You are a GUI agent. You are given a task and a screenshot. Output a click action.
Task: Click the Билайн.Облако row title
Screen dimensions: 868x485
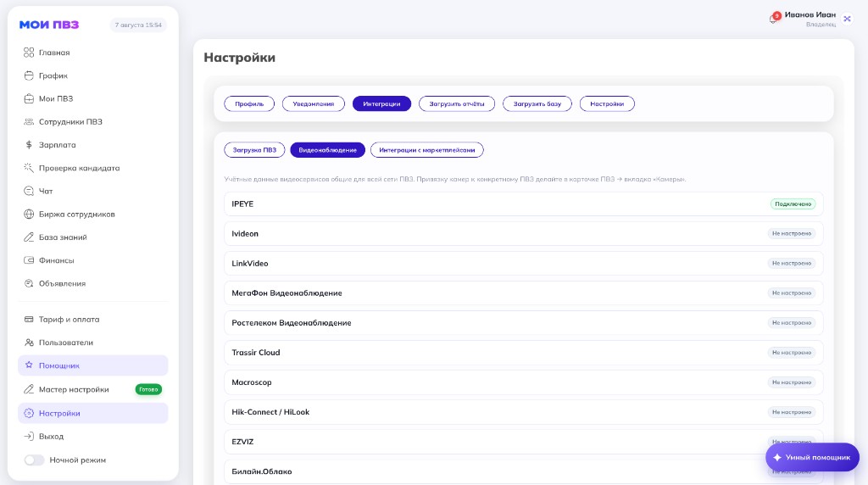click(262, 471)
